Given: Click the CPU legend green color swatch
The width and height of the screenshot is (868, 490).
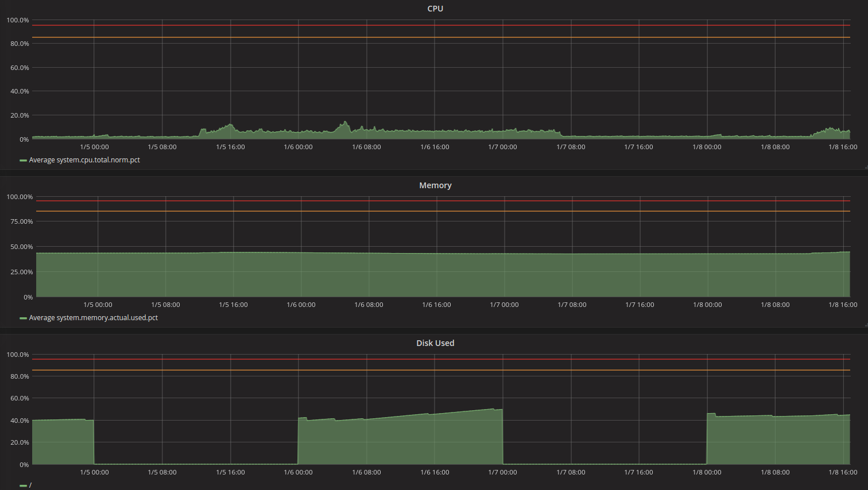Looking at the screenshot, I should click(23, 161).
